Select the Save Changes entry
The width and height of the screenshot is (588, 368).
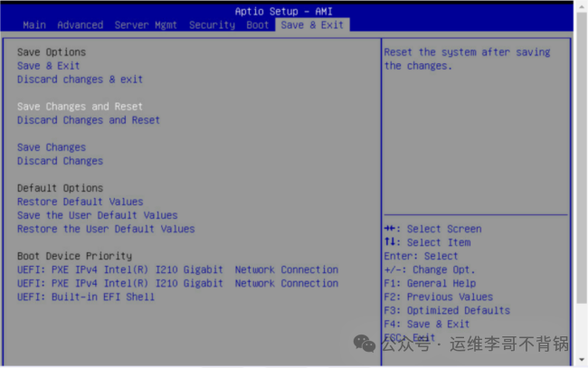(x=52, y=147)
